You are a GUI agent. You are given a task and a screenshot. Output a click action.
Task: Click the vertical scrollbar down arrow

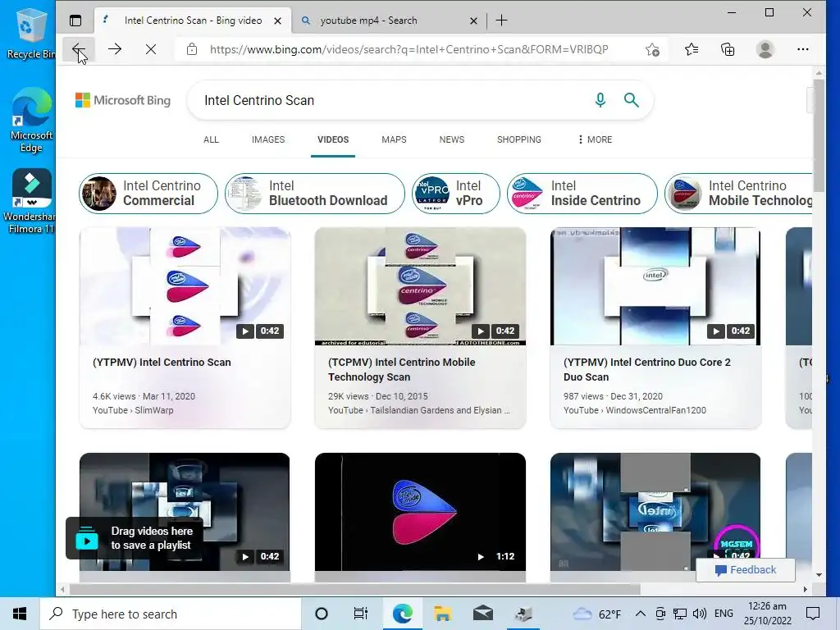tap(819, 575)
